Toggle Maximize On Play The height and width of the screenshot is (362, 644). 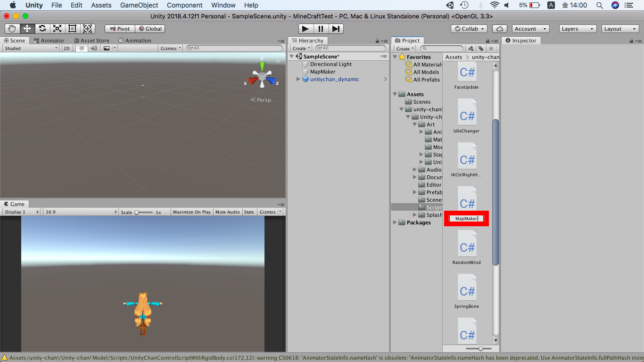pyautogui.click(x=192, y=212)
